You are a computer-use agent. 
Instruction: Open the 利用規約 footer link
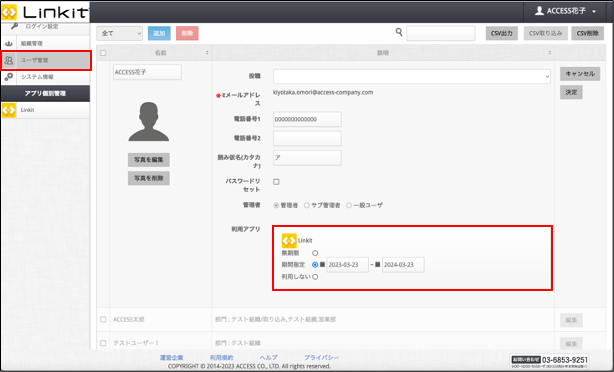point(222,358)
